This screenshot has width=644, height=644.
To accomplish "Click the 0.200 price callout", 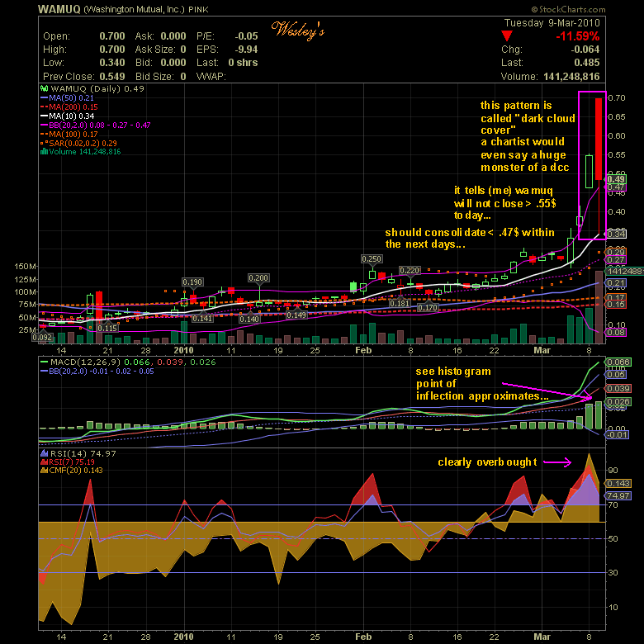I will [x=258, y=277].
